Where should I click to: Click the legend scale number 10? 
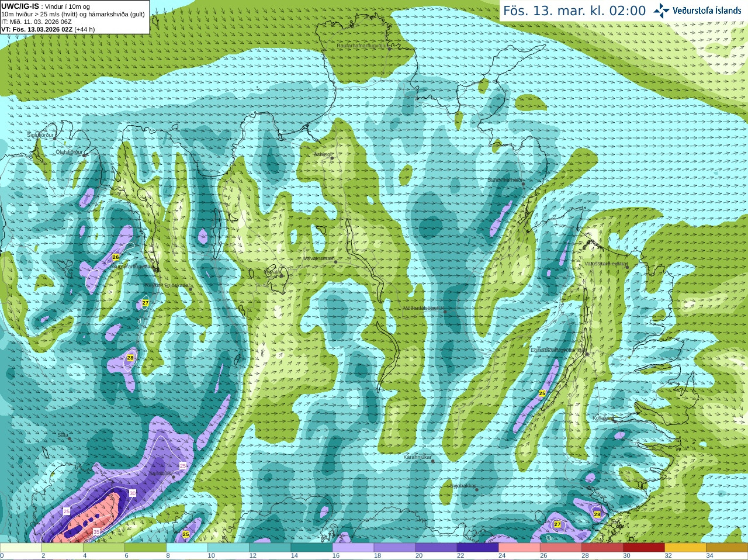[211, 556]
